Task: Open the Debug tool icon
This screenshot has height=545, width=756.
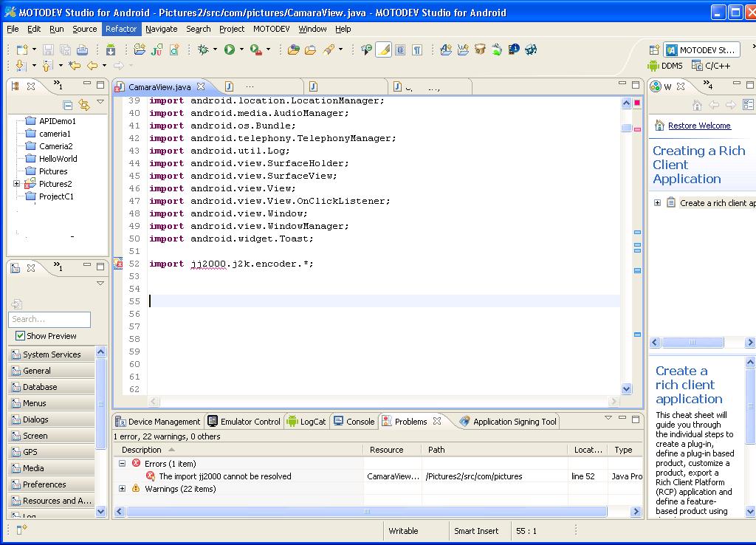Action: pyautogui.click(x=201, y=49)
